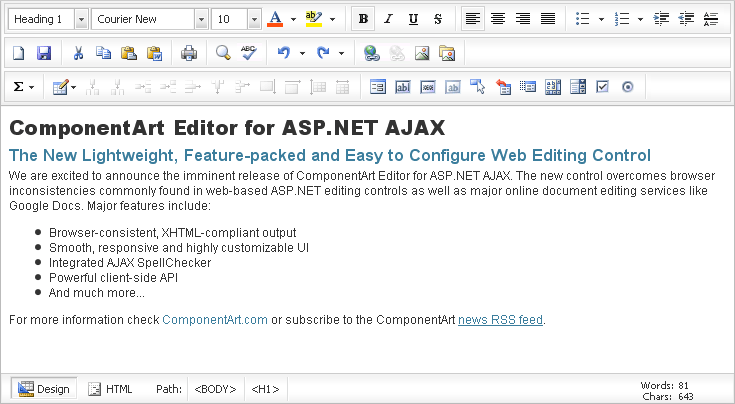Open the sigma special characters menu

coord(23,87)
